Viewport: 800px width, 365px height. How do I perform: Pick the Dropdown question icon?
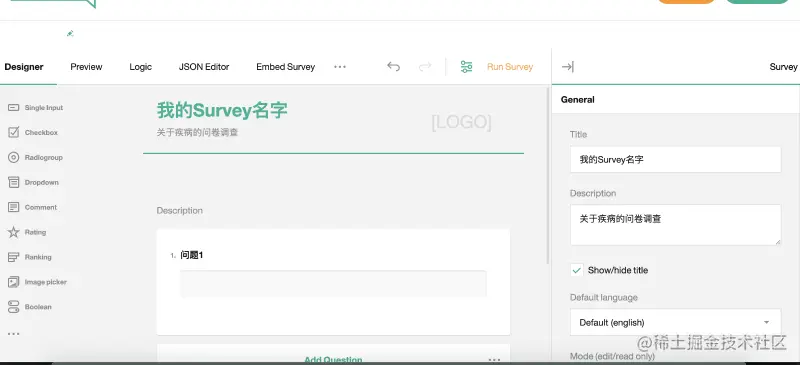click(x=14, y=182)
